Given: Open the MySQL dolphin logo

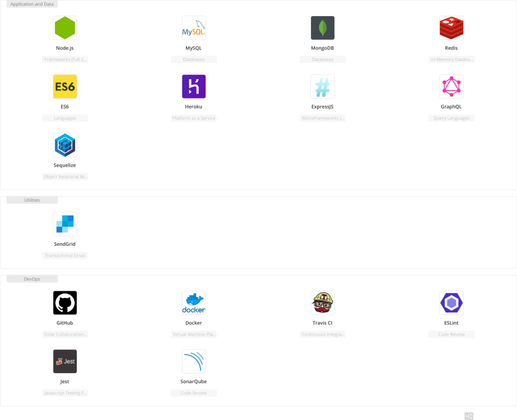Looking at the screenshot, I should click(x=193, y=28).
